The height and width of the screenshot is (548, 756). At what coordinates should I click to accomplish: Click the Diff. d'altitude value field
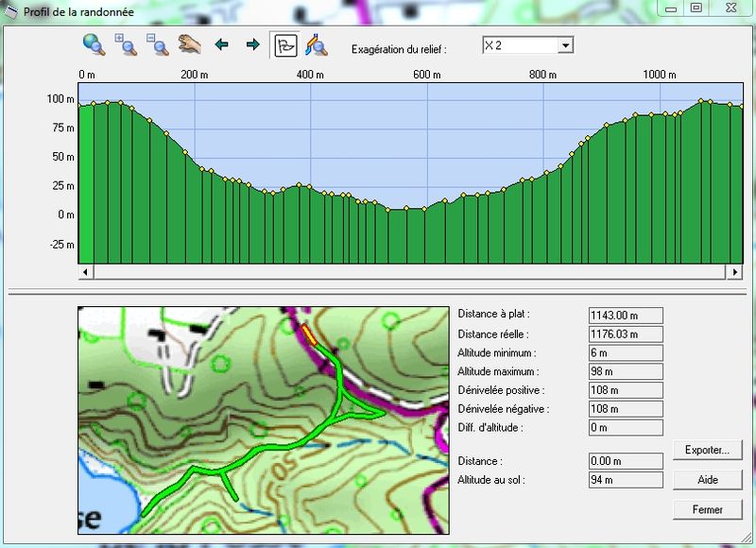(626, 427)
